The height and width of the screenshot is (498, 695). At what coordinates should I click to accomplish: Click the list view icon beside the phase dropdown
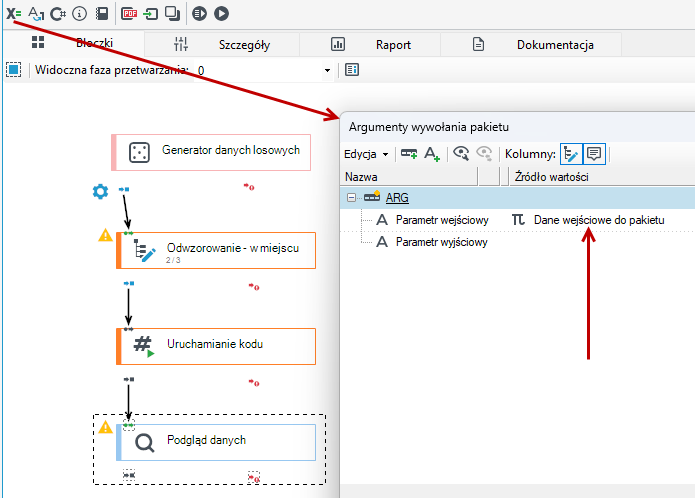pyautogui.click(x=352, y=70)
